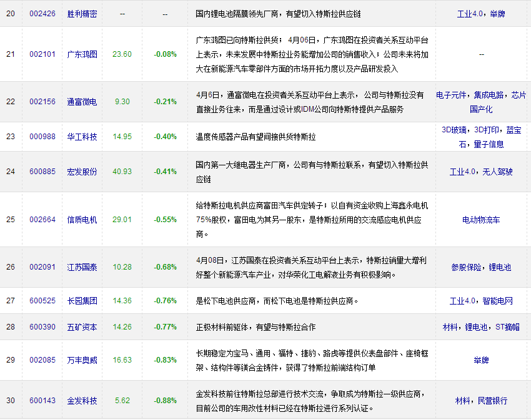Open stock code 000988 link

click(42, 137)
